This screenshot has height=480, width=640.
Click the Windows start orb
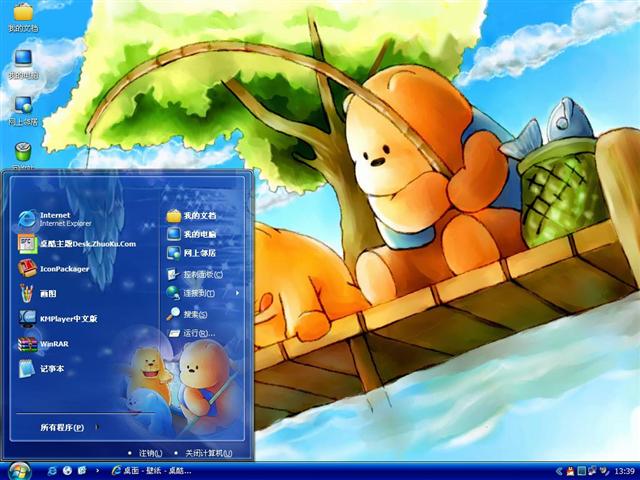[x=19, y=471]
